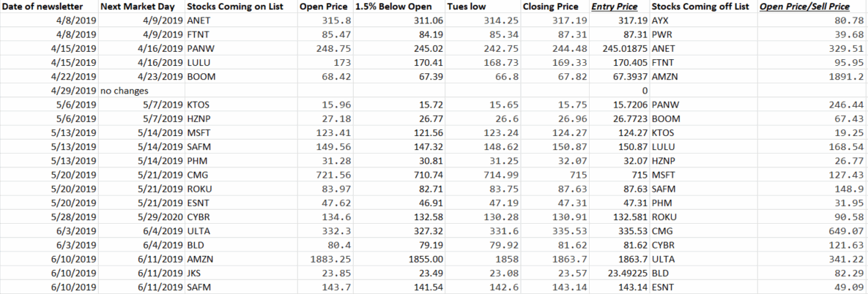The image size is (868, 294).
Task: Select the AYX coming off list cell
Action: 660,21
